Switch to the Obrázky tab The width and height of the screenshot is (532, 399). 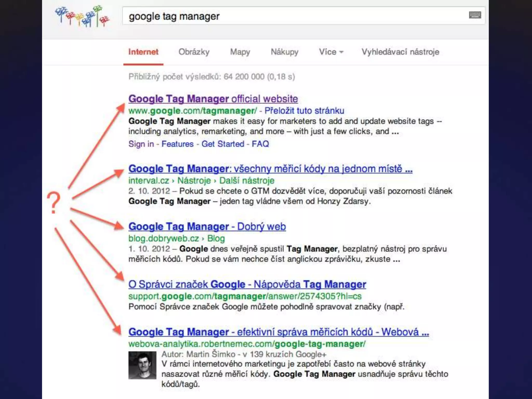click(194, 52)
